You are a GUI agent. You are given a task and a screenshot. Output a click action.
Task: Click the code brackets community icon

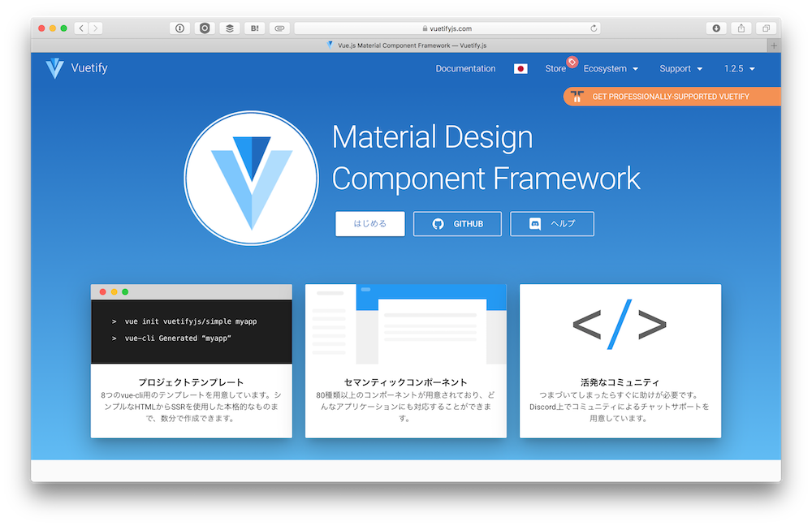point(620,324)
